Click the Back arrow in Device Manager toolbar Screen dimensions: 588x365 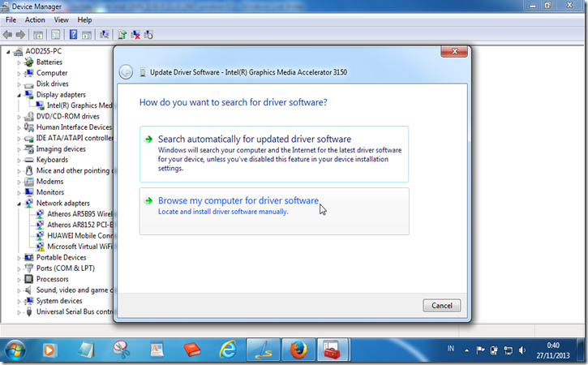tap(7, 35)
